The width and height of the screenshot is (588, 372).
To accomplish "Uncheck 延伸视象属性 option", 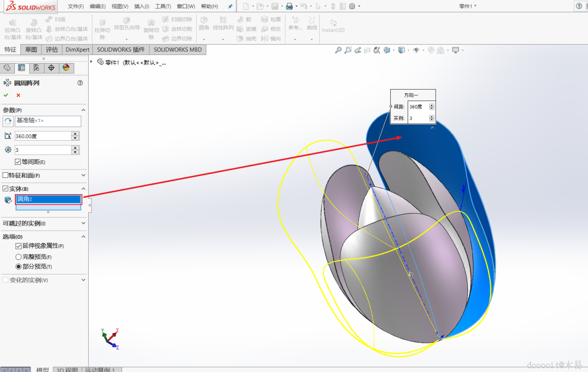I will pos(19,246).
